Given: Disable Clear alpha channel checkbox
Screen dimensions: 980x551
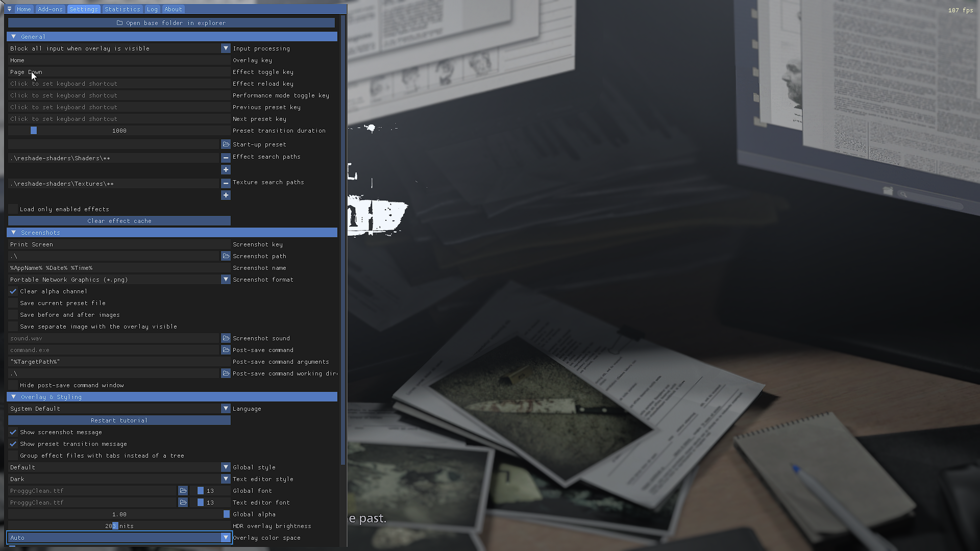Looking at the screenshot, I should [x=13, y=291].
